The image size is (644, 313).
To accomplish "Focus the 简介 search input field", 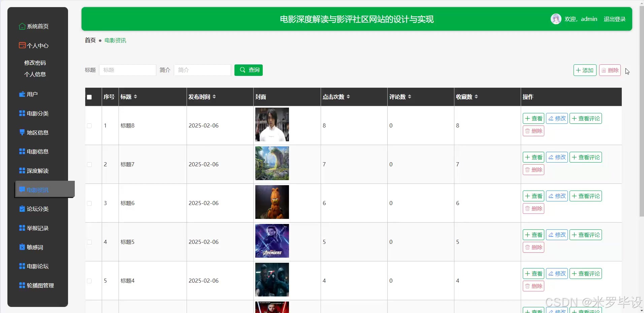I will pyautogui.click(x=202, y=70).
